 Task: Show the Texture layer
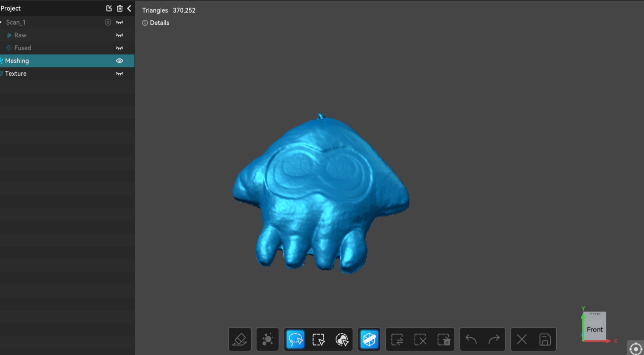pos(119,74)
